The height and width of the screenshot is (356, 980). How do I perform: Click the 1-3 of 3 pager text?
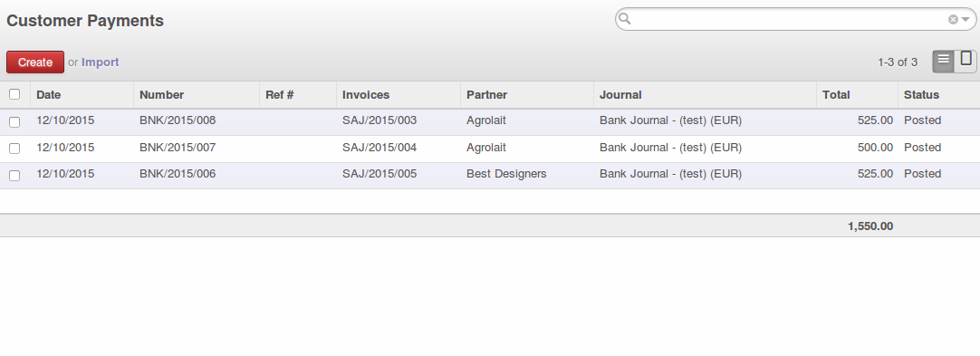898,62
